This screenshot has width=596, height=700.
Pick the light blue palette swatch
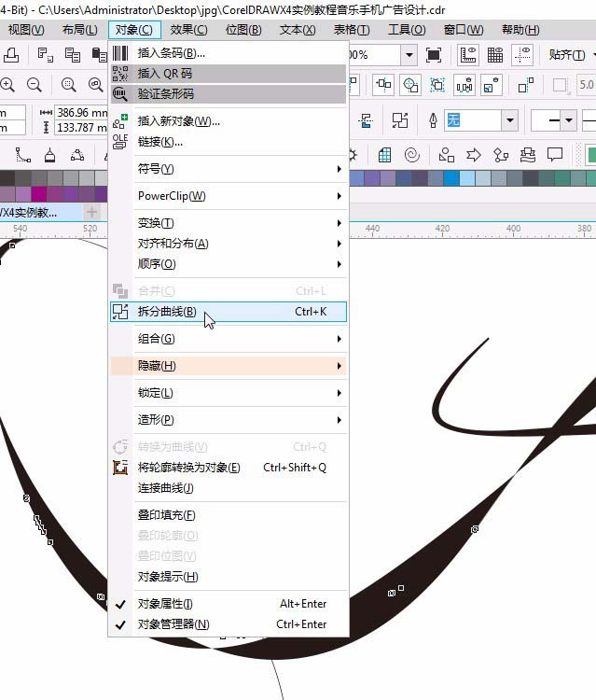point(467,178)
